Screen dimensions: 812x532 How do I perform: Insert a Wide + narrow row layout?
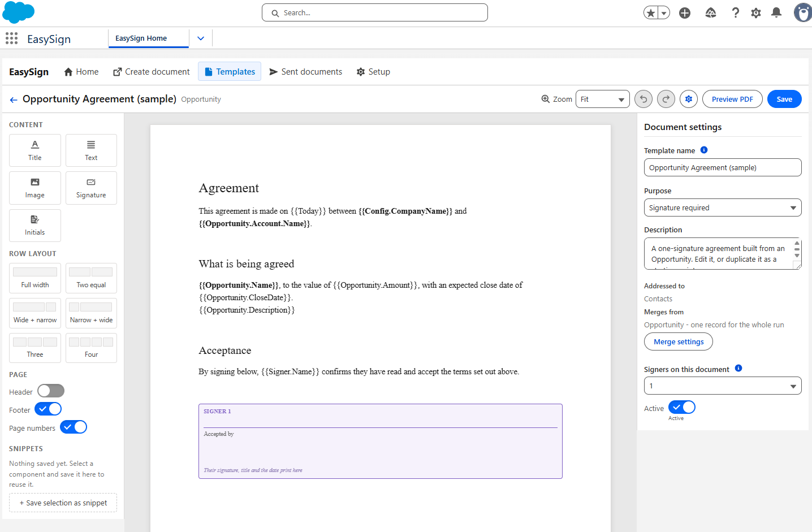tap(35, 313)
